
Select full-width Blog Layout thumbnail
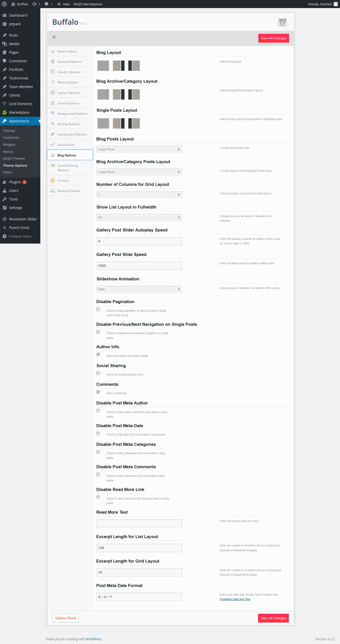[x=103, y=66]
